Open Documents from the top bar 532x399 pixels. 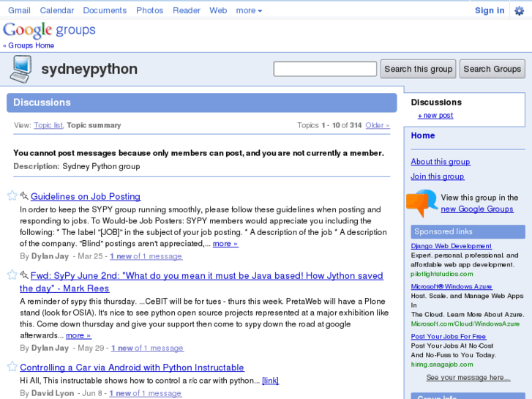coord(105,10)
